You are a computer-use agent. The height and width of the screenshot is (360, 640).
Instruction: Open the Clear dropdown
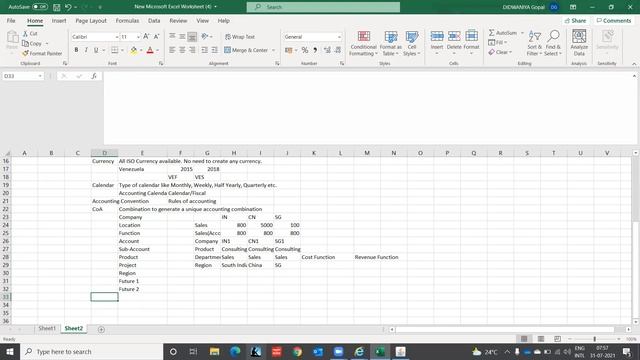click(500, 52)
